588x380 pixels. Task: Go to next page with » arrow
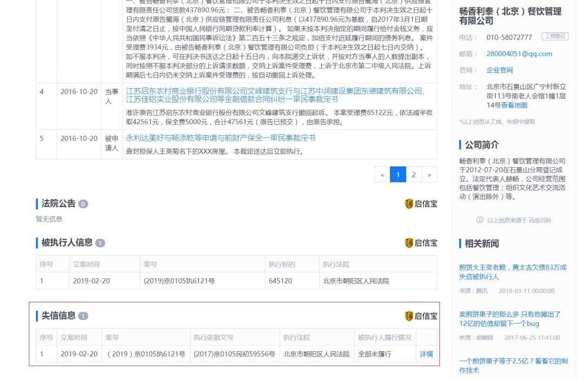point(430,175)
